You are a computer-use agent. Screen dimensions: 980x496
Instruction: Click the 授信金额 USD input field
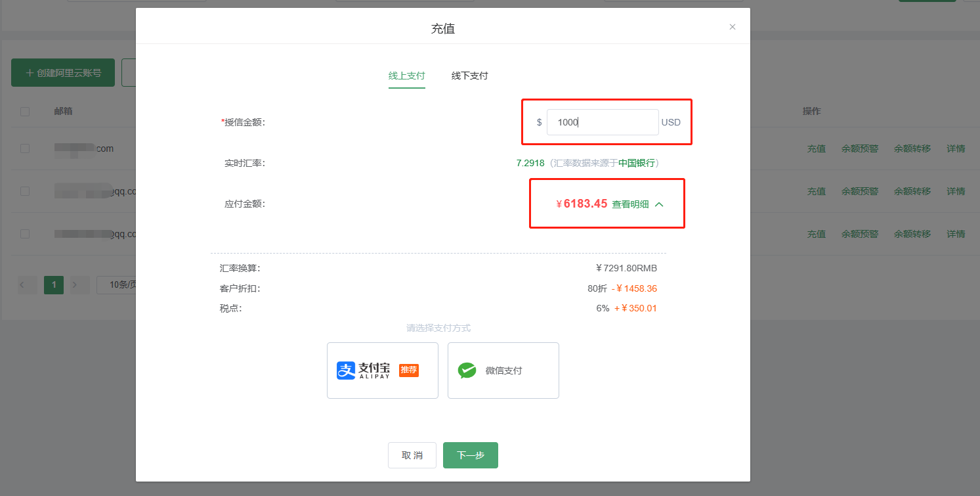[x=602, y=122]
